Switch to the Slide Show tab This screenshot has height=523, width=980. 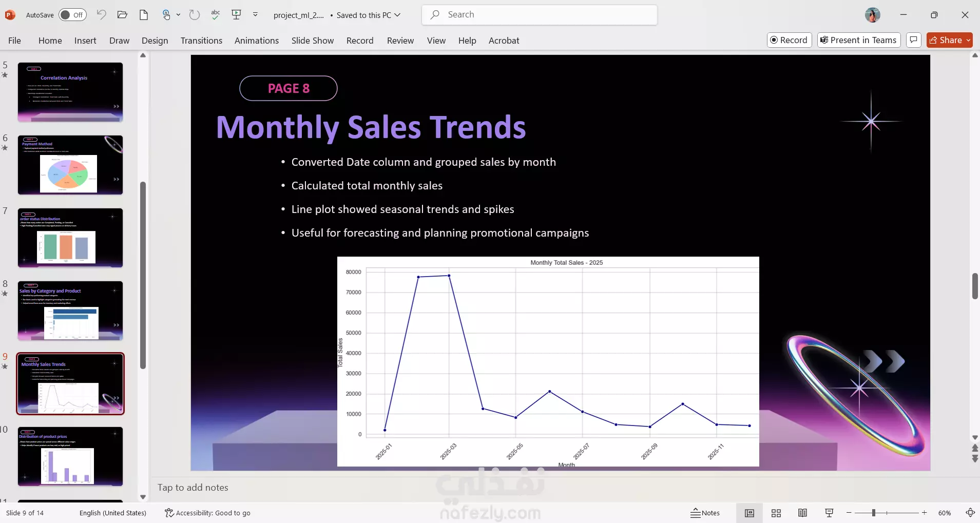point(313,41)
